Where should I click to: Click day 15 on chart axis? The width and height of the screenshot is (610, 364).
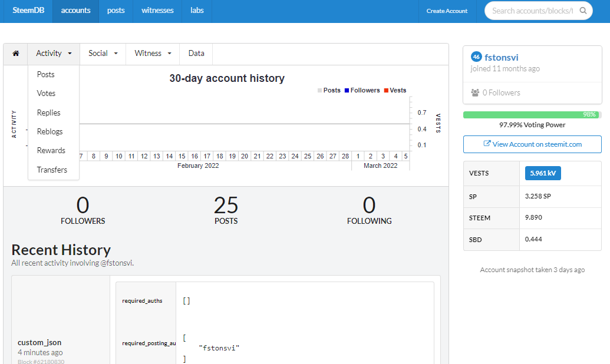pyautogui.click(x=182, y=156)
